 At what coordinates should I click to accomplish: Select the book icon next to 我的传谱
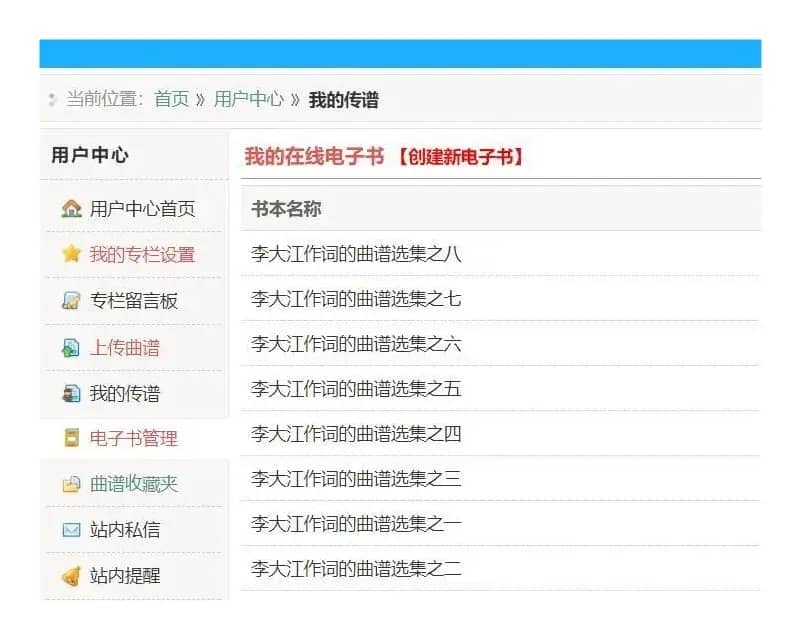70,392
